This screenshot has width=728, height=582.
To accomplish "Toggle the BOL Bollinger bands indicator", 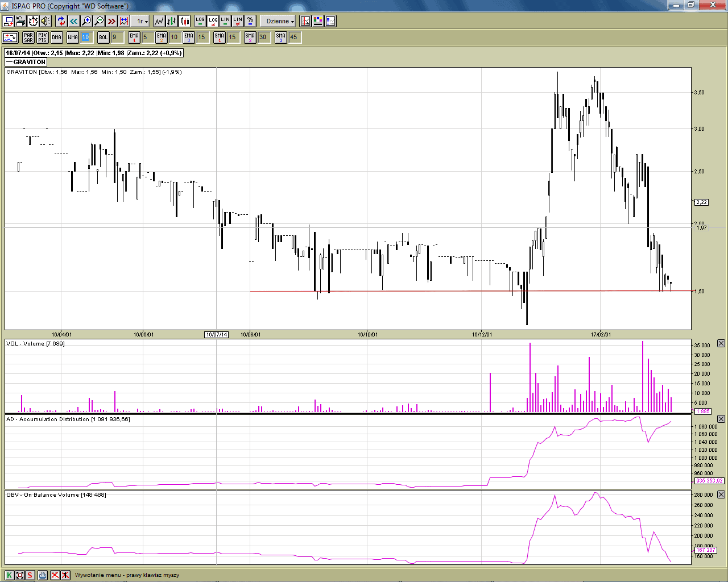I will pos(103,37).
